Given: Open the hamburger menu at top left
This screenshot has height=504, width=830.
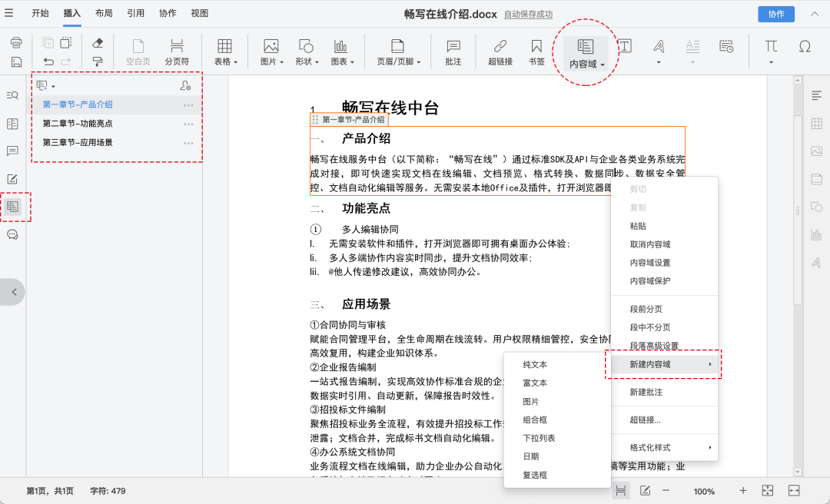Looking at the screenshot, I should pyautogui.click(x=8, y=13).
